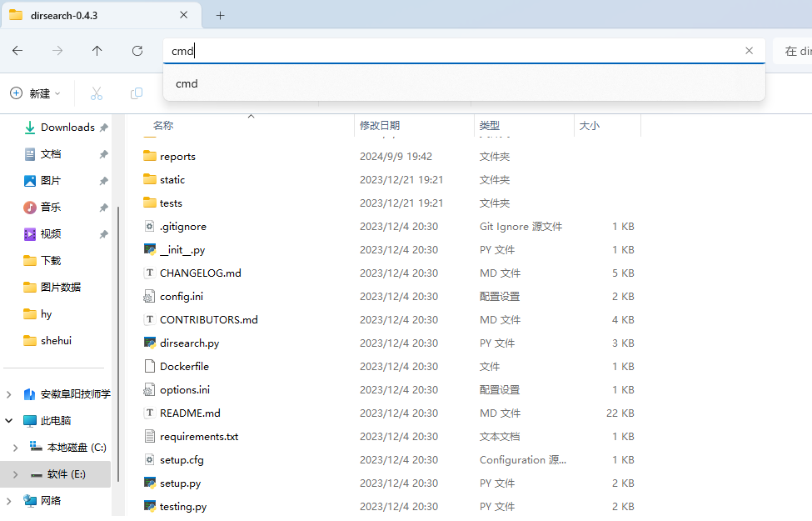Select the dirsearch.py file
Image resolution: width=812 pixels, height=521 pixels.
point(189,343)
